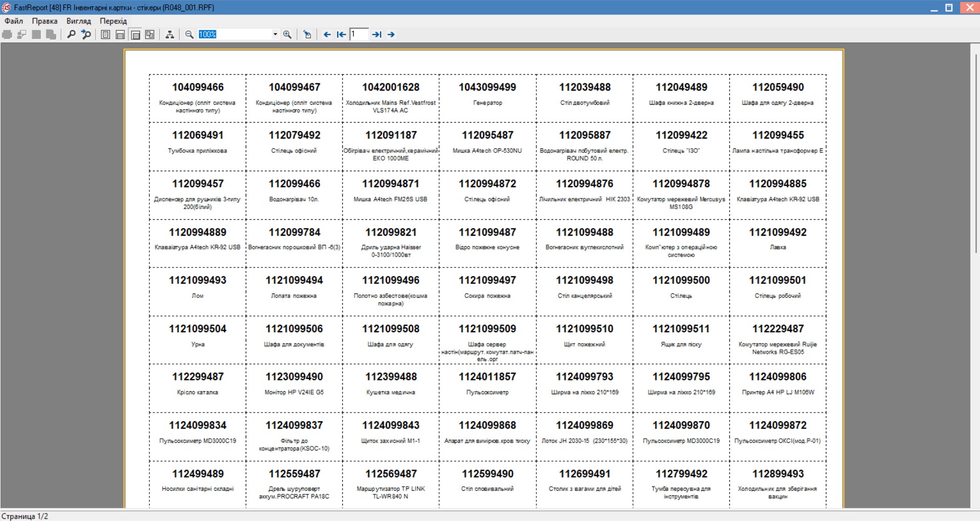Click the grayed Save report icon

click(x=36, y=34)
